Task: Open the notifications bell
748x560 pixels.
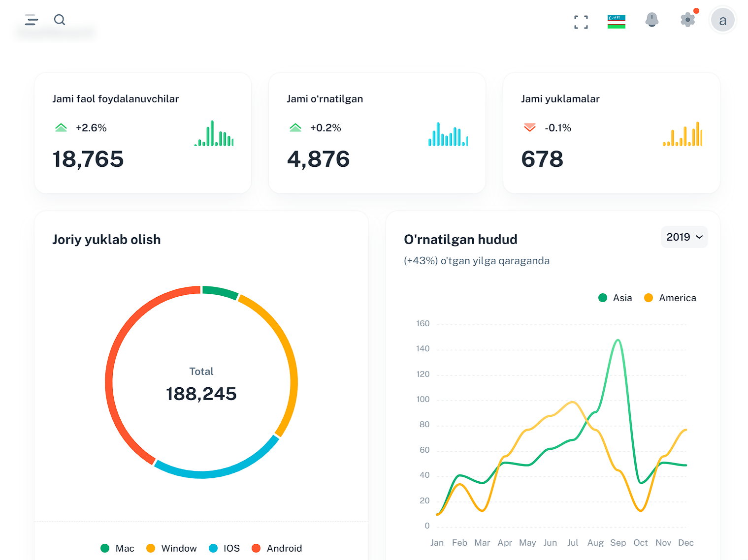Action: (x=652, y=20)
